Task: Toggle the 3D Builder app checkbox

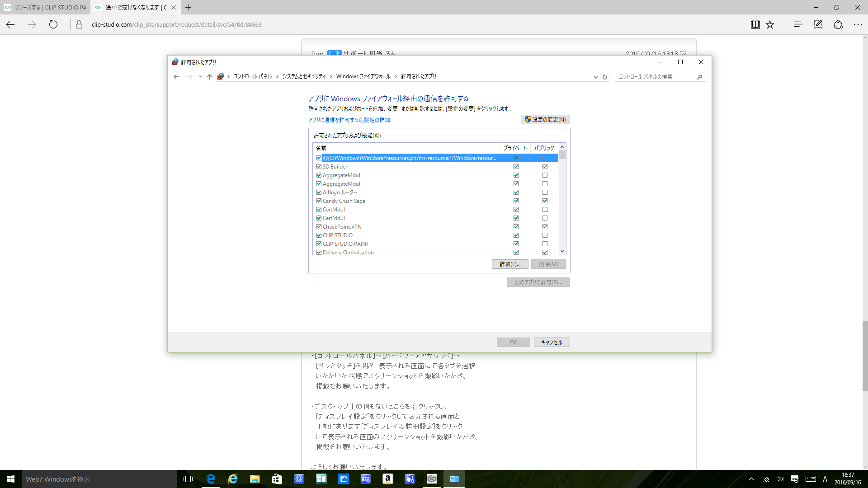Action: pyautogui.click(x=319, y=167)
